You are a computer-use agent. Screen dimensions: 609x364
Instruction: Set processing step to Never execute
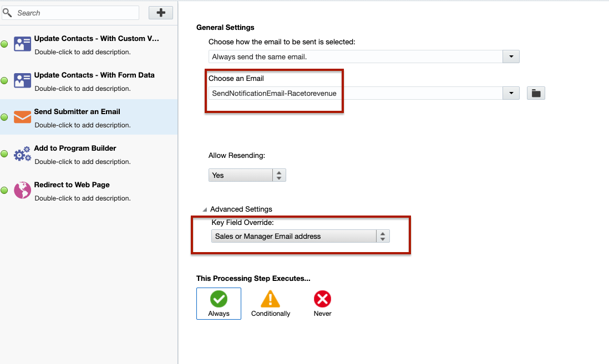coord(322,303)
